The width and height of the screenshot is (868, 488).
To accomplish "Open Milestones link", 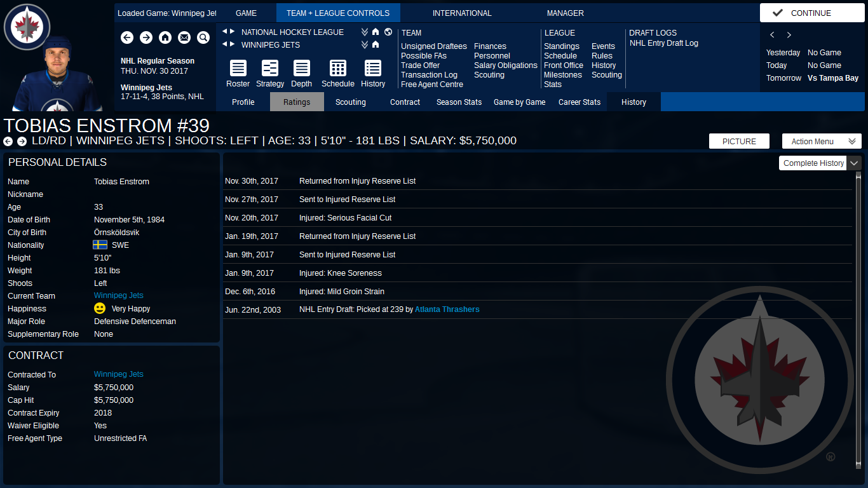I will click(563, 75).
